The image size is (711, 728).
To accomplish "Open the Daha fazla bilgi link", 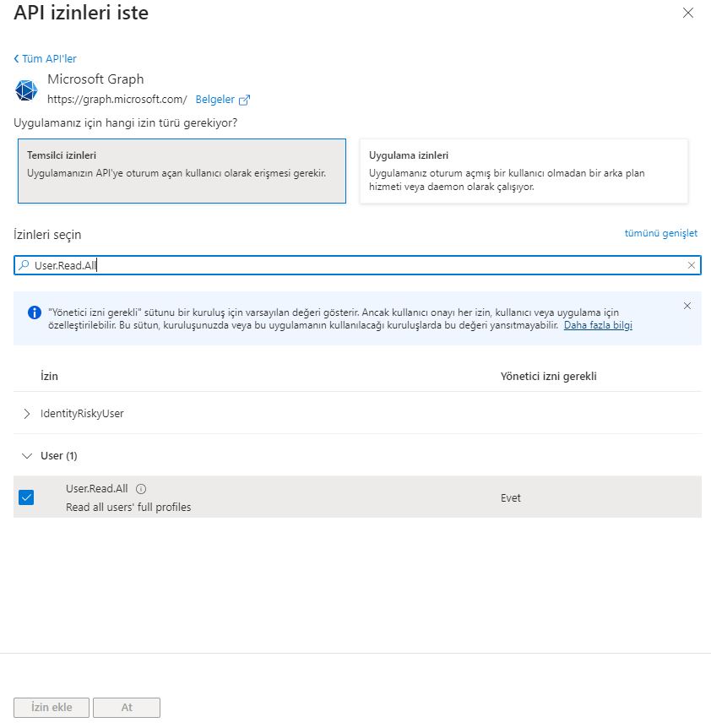I will 598,325.
